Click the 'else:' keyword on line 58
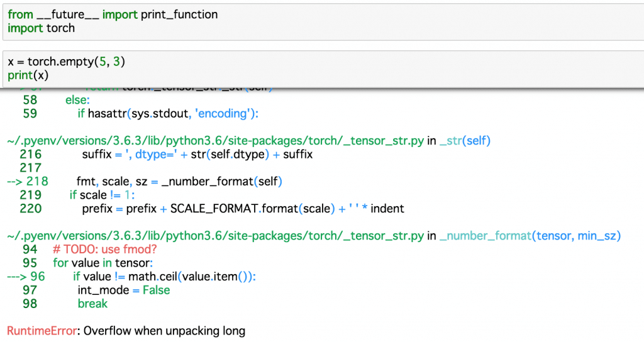The image size is (644, 342). [x=78, y=100]
